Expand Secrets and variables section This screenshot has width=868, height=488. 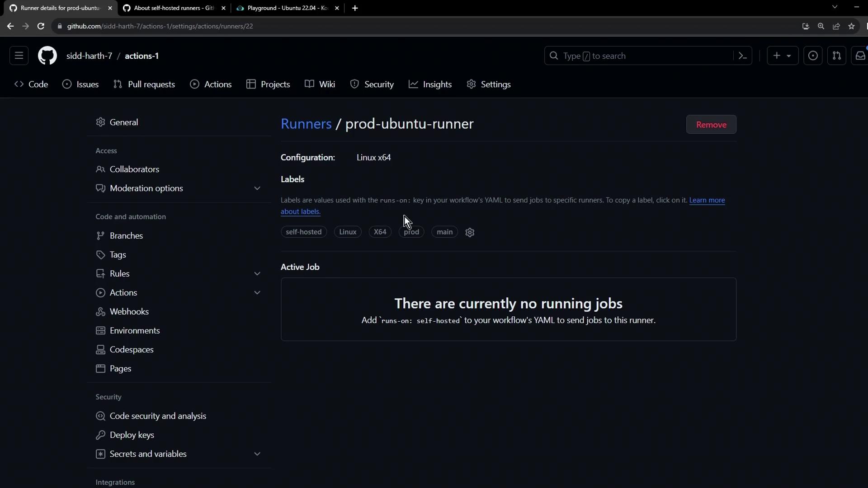pos(257,454)
